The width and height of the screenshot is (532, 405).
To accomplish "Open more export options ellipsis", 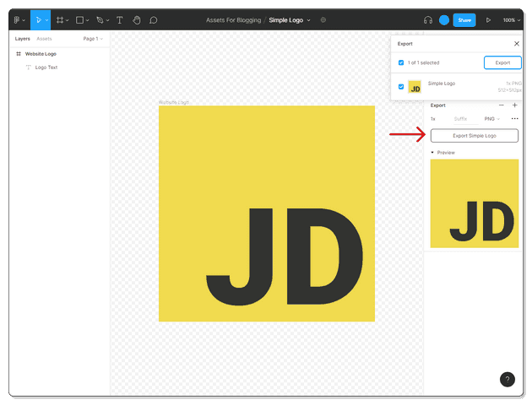I will point(515,119).
